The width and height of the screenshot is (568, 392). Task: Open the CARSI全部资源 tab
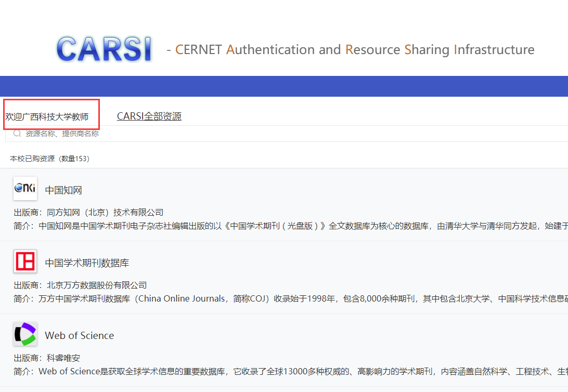click(149, 116)
